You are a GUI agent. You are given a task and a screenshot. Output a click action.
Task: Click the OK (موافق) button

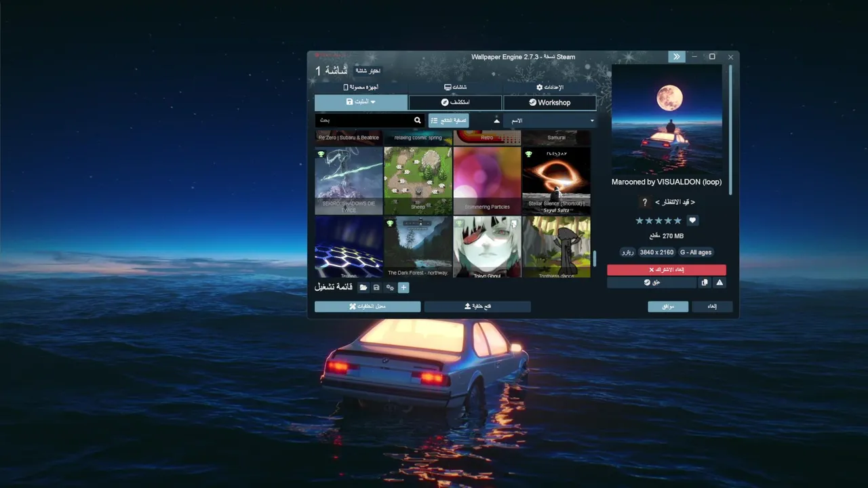coord(668,306)
